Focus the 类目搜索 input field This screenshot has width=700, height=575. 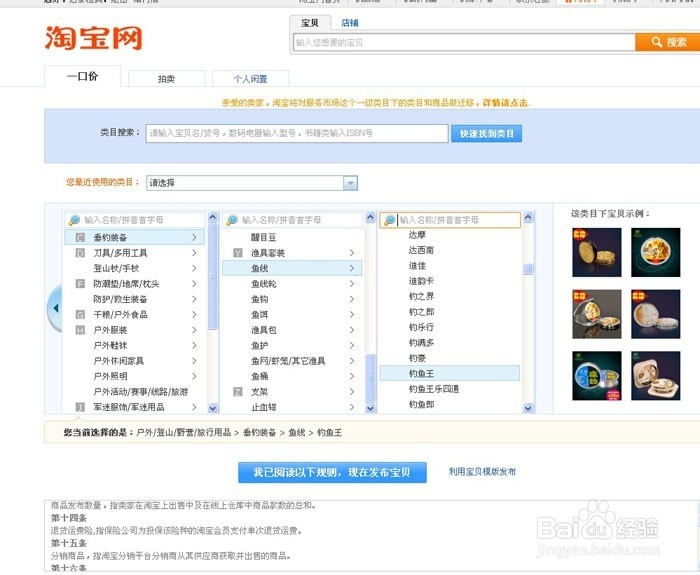pos(297,133)
